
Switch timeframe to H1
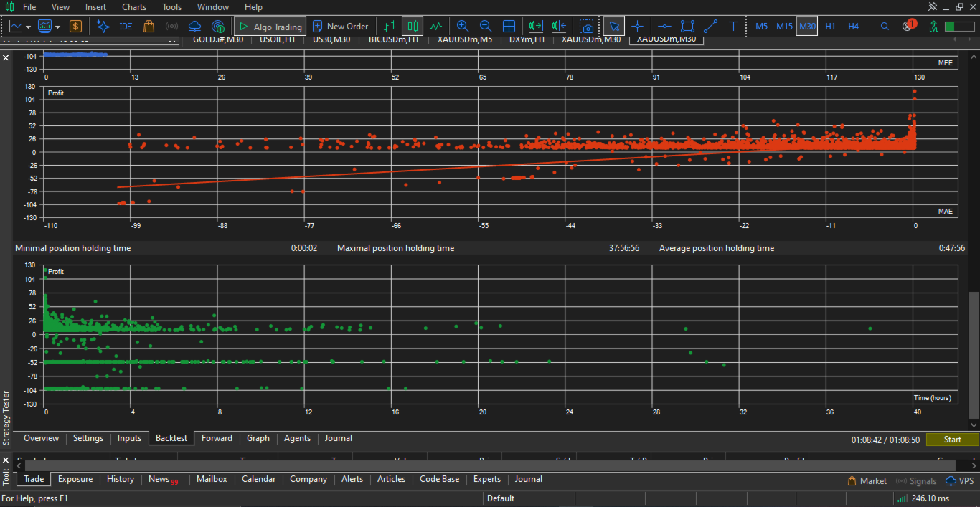tap(830, 27)
